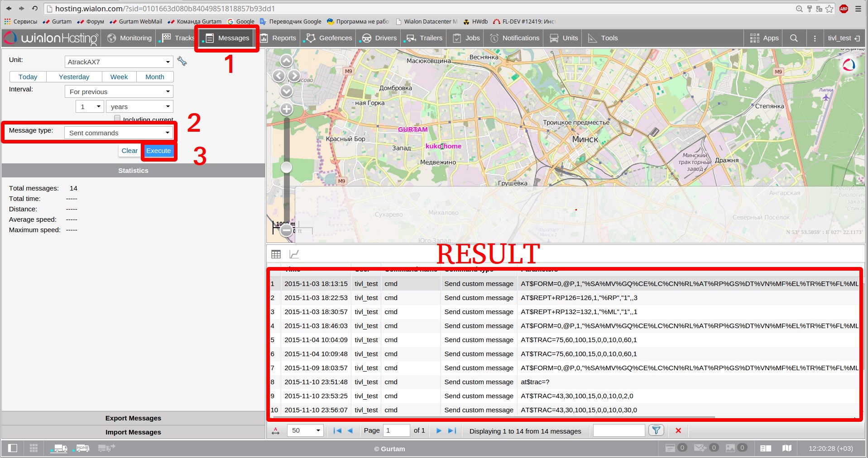Screen dimensions: 868x458
Task: Enable the Including current checkbox
Action: click(117, 119)
